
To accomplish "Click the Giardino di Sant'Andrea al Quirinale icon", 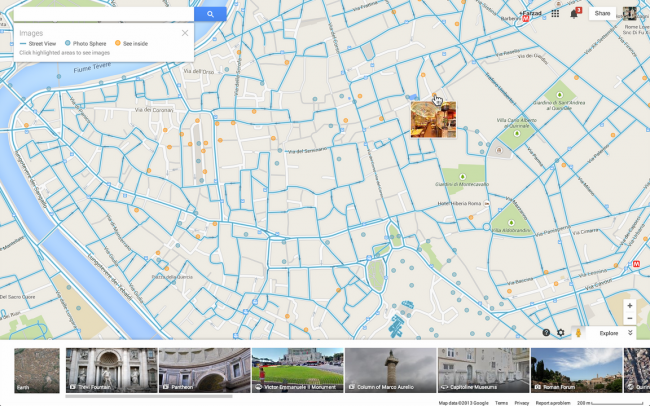I will pyautogui.click(x=560, y=95).
